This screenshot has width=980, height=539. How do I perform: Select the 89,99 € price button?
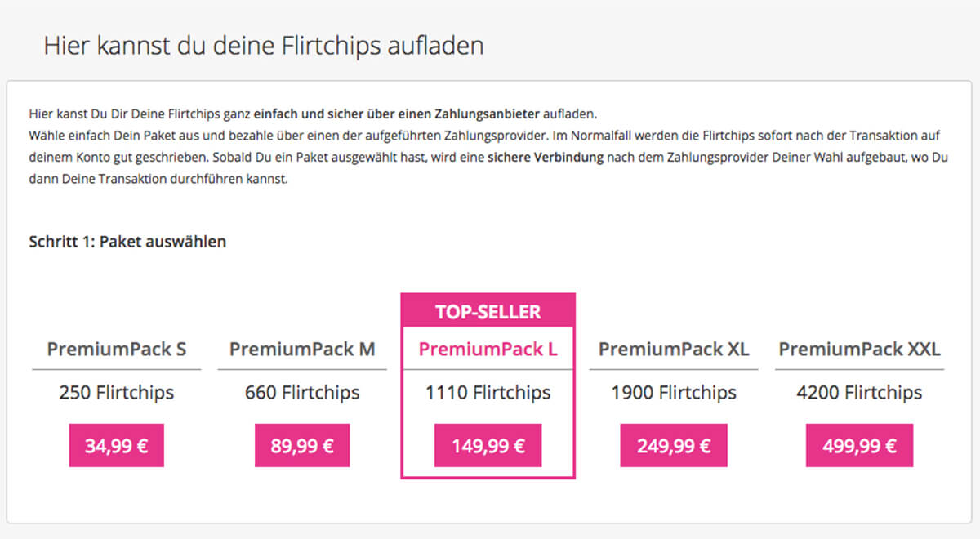pos(302,446)
